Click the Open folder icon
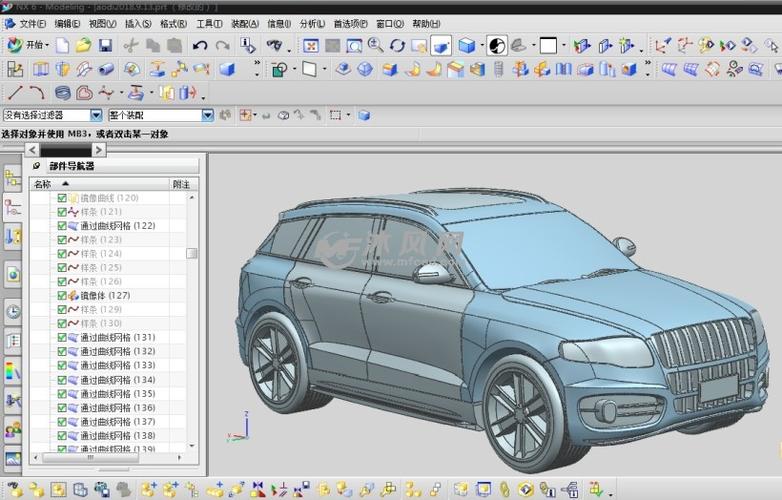This screenshot has height=500, width=782. (x=84, y=45)
